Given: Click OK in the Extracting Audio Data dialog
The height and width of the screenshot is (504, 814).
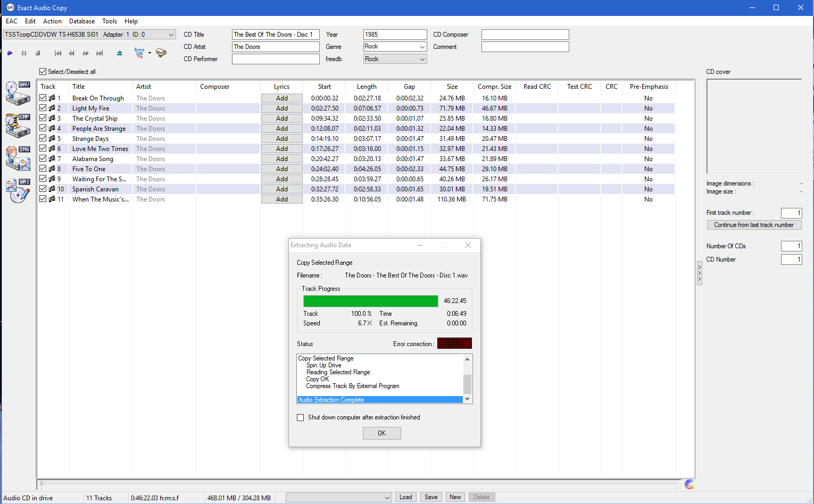Looking at the screenshot, I should click(x=381, y=433).
